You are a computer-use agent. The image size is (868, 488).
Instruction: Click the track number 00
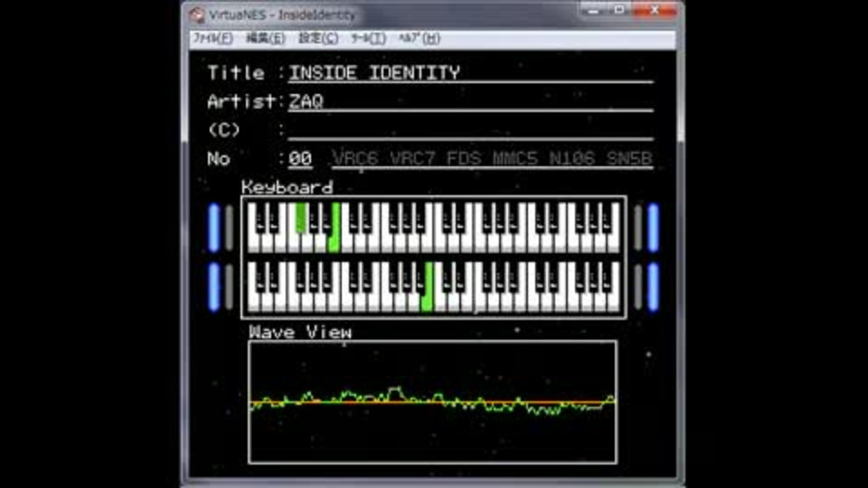click(300, 159)
